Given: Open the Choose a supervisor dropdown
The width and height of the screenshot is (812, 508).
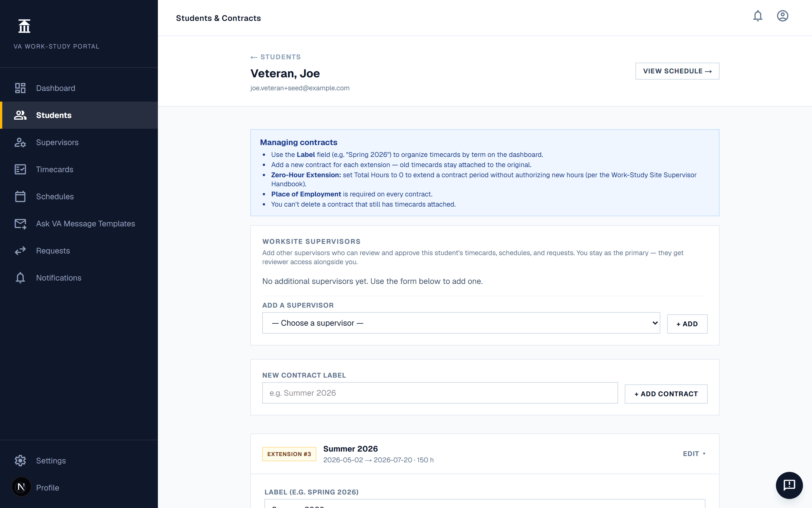Looking at the screenshot, I should click(461, 323).
